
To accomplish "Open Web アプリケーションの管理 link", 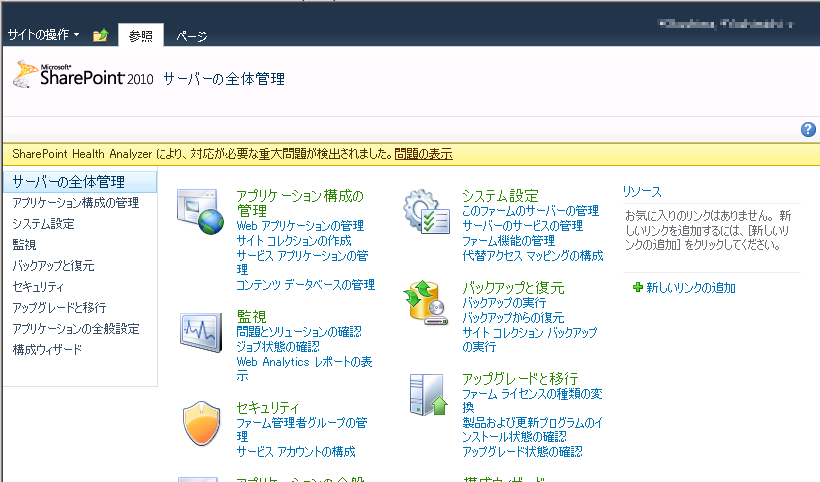I will point(300,226).
